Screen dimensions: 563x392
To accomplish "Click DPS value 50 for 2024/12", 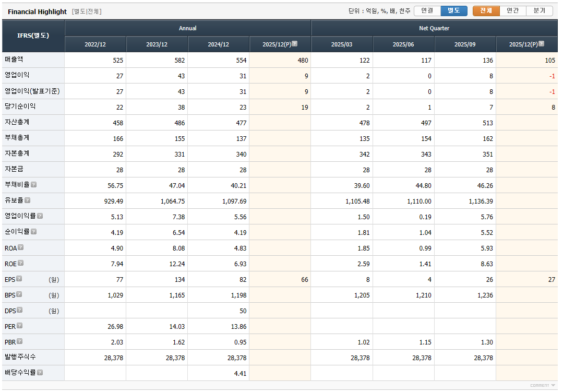I will (243, 311).
